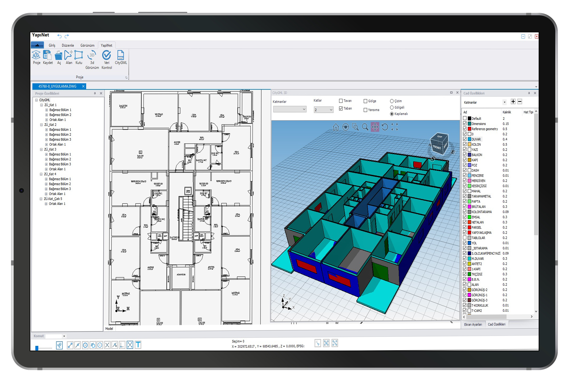Click the CityGML export icon

pyautogui.click(x=121, y=55)
